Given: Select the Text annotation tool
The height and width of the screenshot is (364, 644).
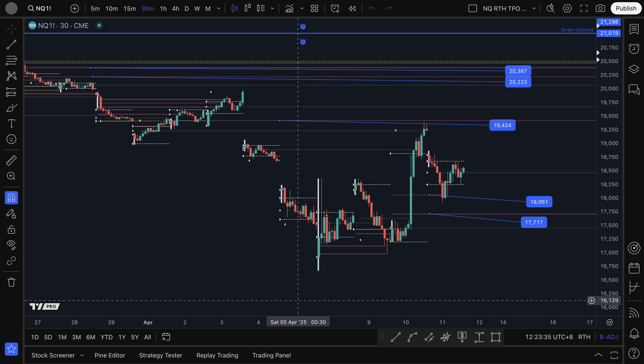Looking at the screenshot, I should (x=11, y=123).
